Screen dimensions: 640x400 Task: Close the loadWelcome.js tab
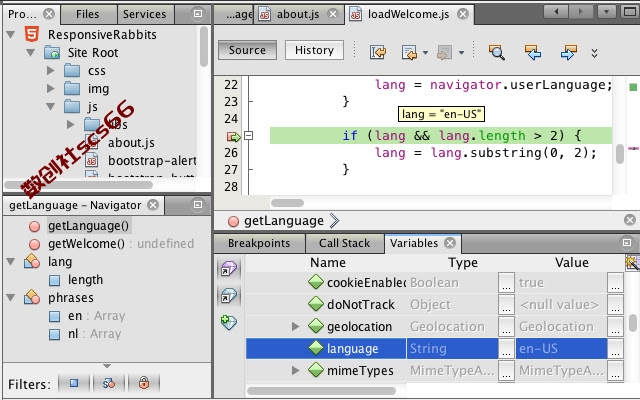click(x=462, y=14)
